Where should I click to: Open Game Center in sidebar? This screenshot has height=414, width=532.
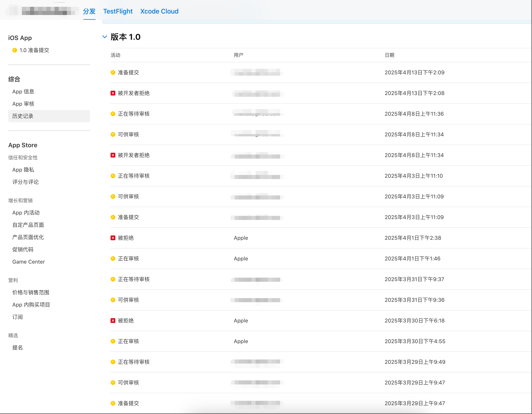pos(29,262)
